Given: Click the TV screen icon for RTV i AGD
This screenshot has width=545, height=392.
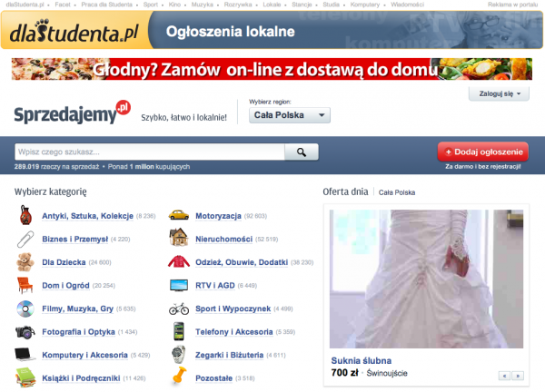Looking at the screenshot, I should click(179, 286).
